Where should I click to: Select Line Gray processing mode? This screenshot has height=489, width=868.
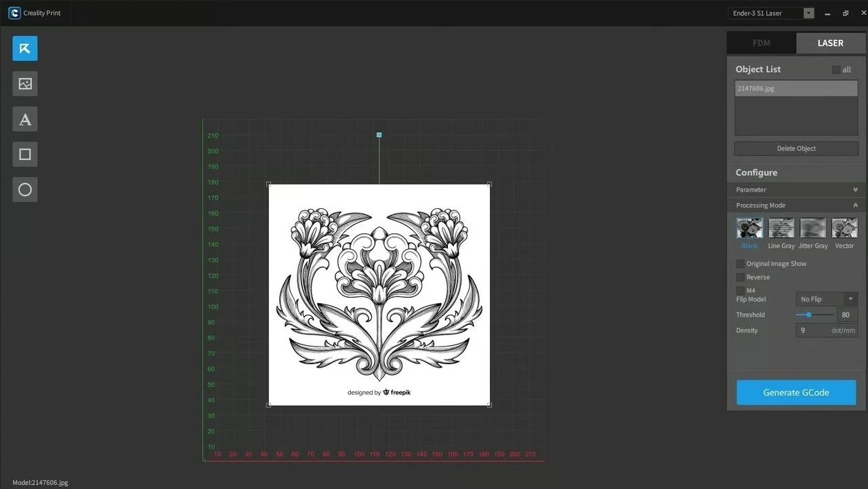click(781, 228)
